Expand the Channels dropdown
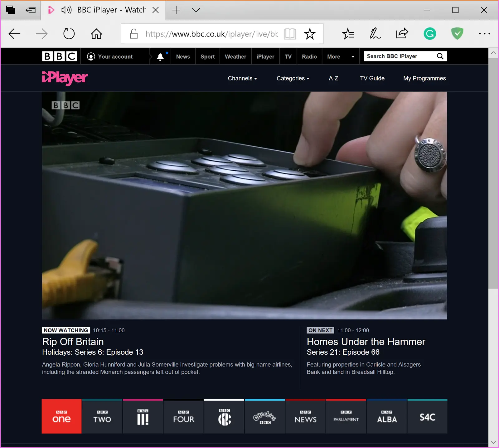 pyautogui.click(x=242, y=78)
